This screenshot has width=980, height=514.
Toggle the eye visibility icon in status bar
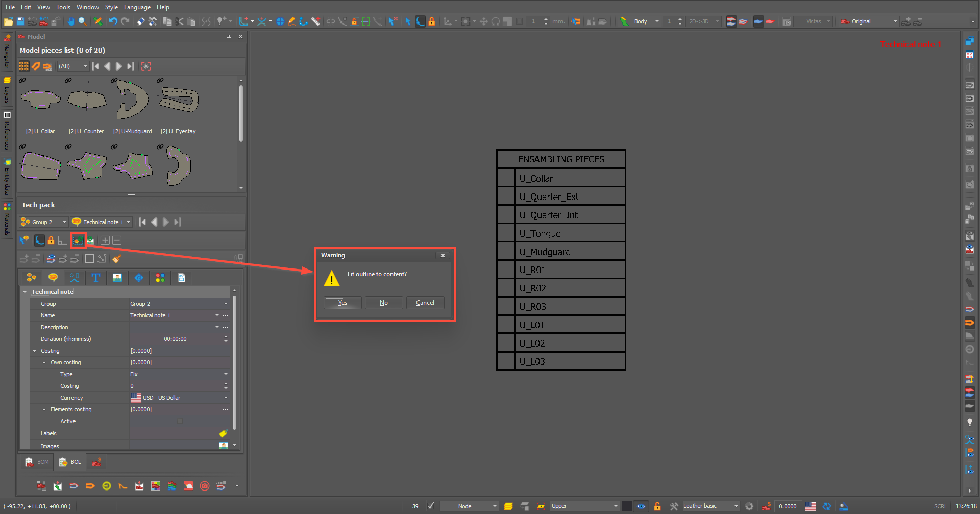(641, 506)
